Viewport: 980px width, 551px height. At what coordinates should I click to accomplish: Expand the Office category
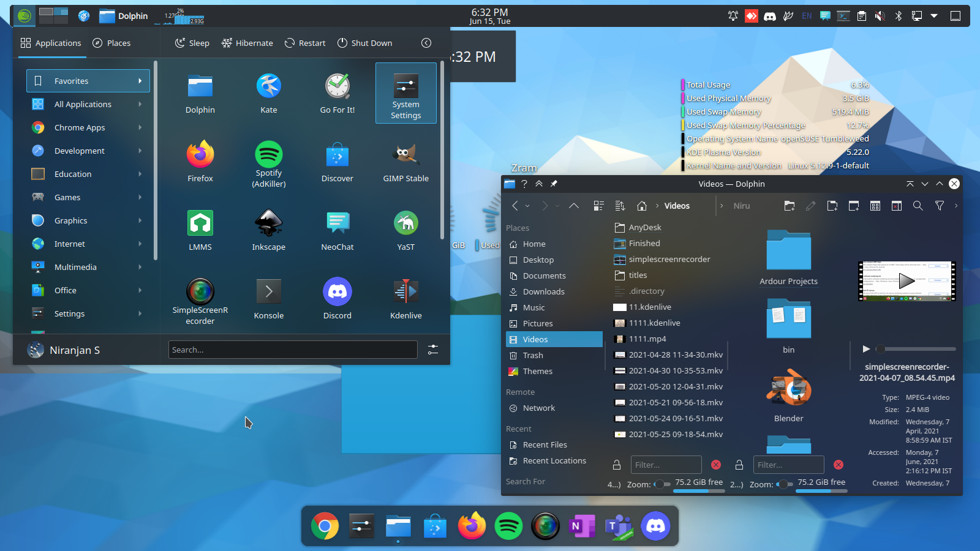pyautogui.click(x=88, y=290)
